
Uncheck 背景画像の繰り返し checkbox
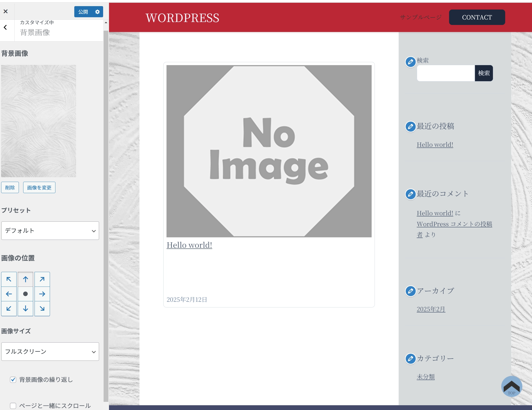pyautogui.click(x=13, y=380)
